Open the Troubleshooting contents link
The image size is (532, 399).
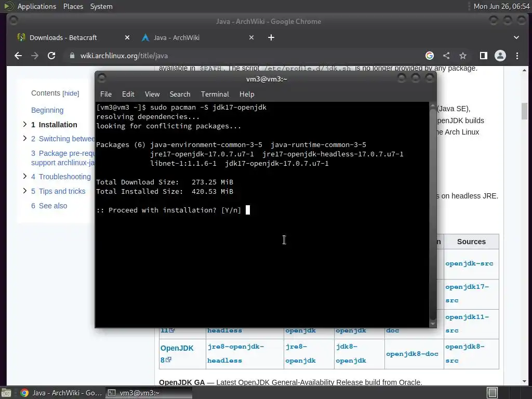tap(61, 177)
